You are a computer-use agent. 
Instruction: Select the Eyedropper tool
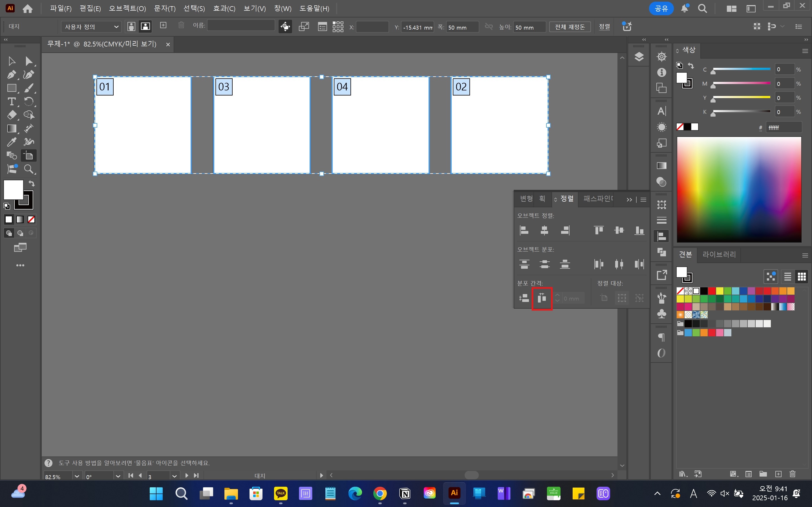[11, 142]
